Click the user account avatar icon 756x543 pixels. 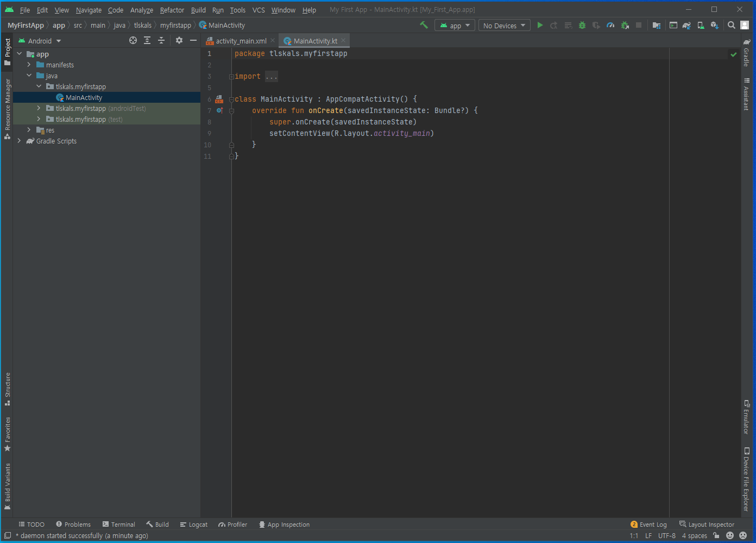745,25
